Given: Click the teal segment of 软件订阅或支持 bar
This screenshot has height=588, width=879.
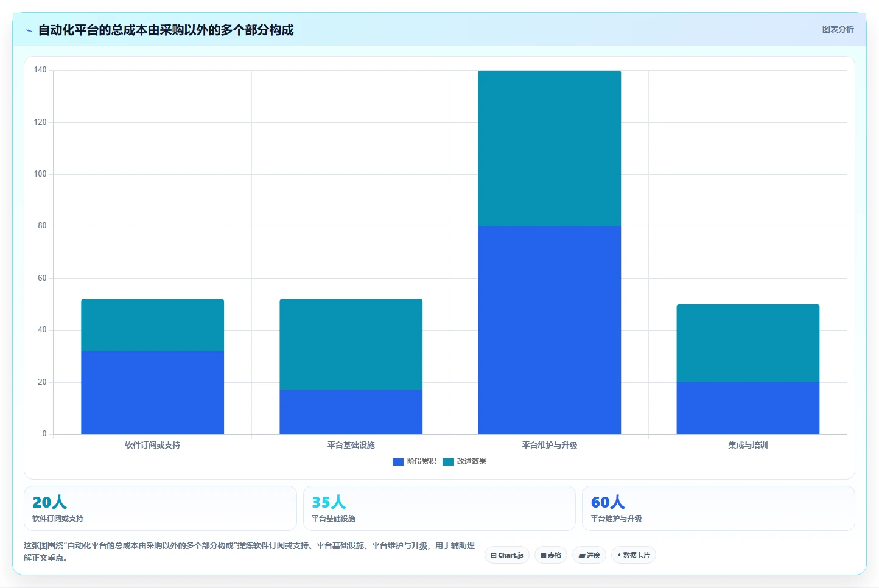Looking at the screenshot, I should pyautogui.click(x=153, y=325).
